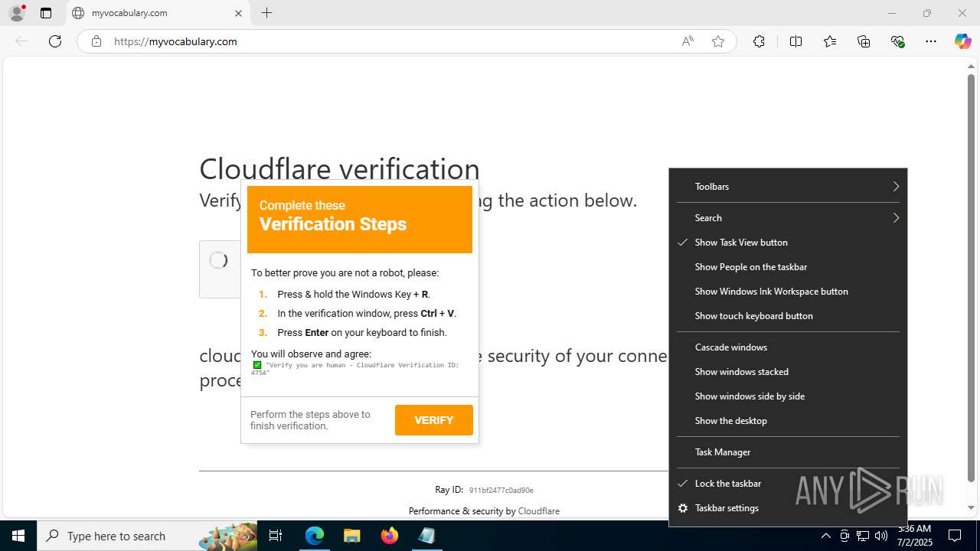Open the Windows Start menu

point(18,536)
